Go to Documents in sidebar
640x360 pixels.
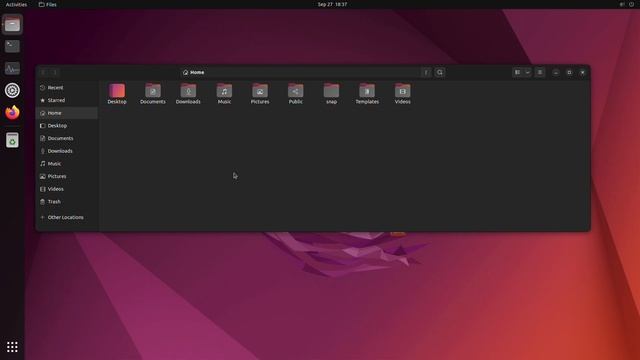tap(67, 138)
